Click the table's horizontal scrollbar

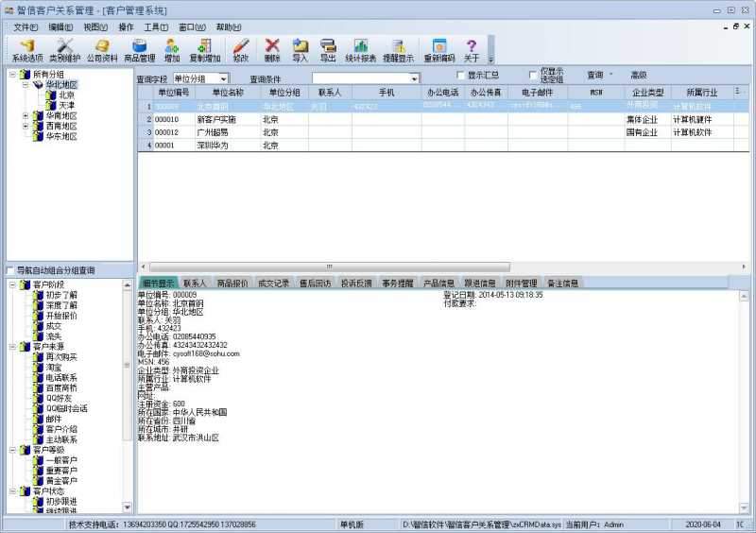tap(329, 266)
